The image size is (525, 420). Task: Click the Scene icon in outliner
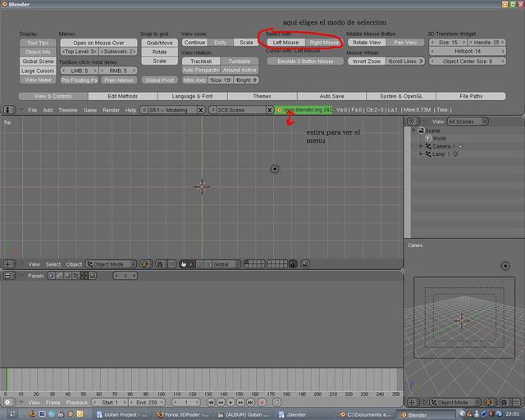click(421, 130)
